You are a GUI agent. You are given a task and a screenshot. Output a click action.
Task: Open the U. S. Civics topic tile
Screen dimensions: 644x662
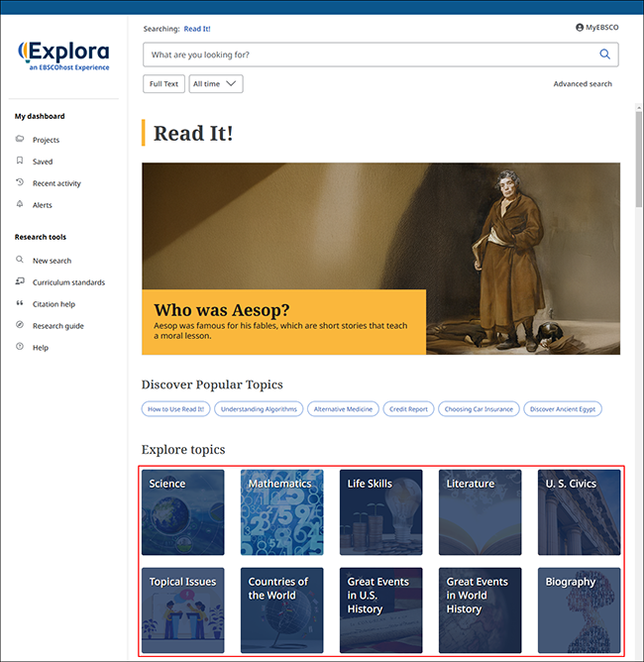[579, 512]
